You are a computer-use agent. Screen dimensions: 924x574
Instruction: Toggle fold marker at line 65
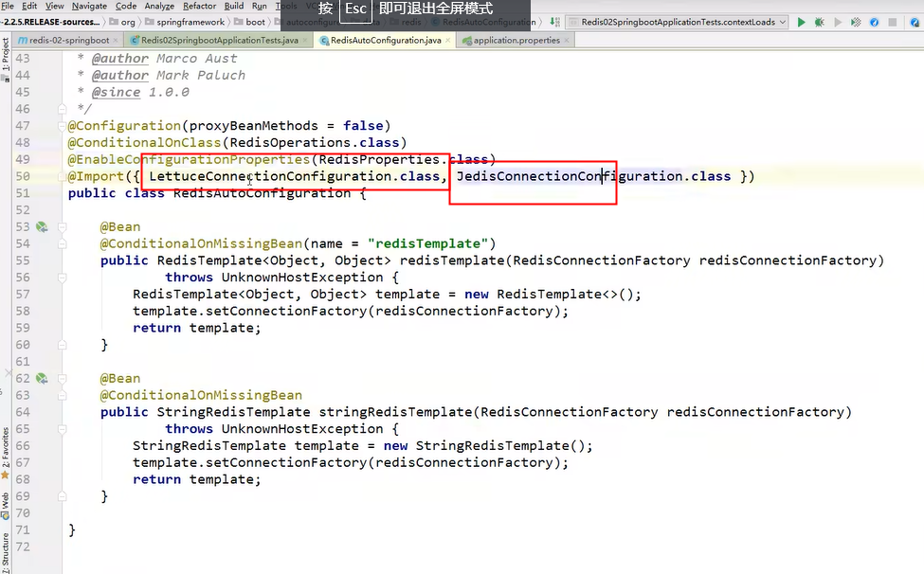62,429
